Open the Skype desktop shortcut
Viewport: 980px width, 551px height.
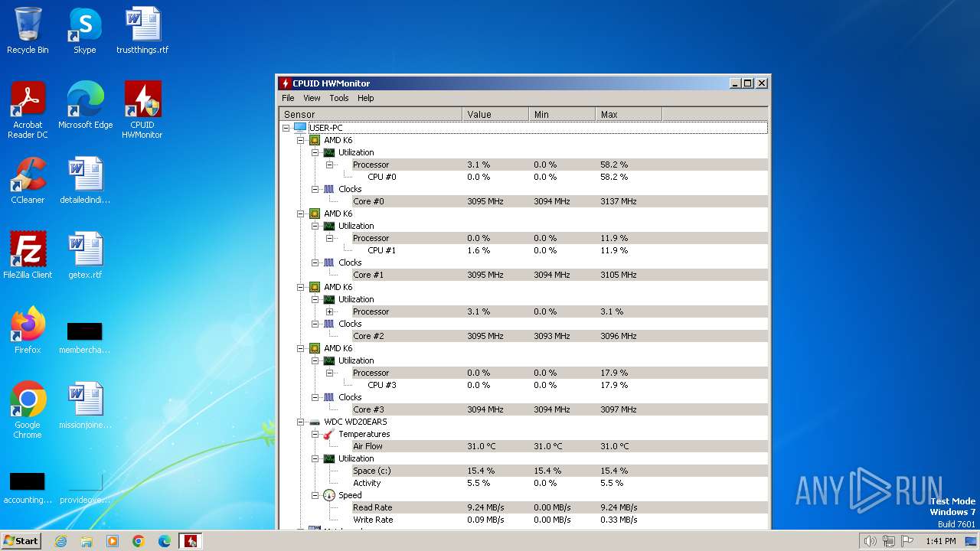point(85,31)
